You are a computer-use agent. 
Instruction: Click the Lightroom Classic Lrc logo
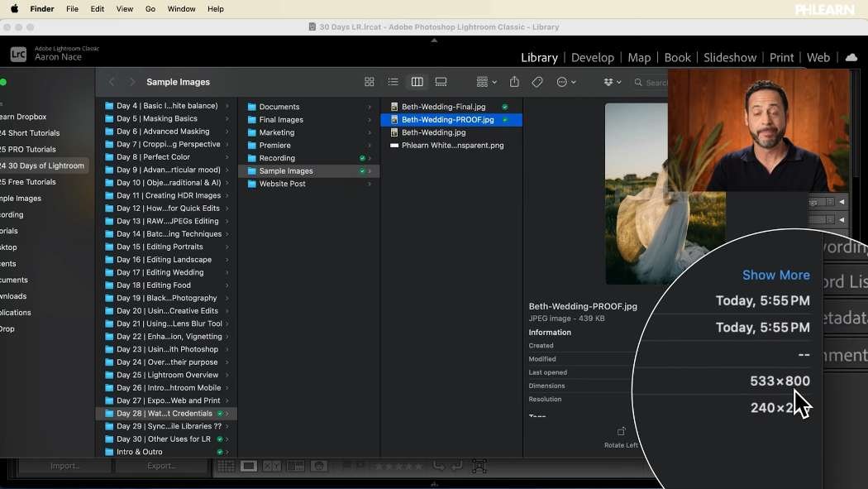coord(18,54)
